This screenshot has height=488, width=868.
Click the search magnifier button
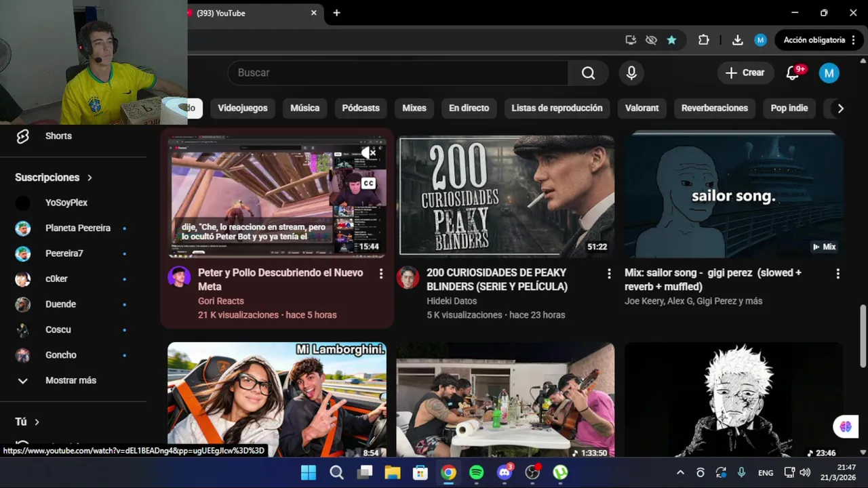pos(588,73)
